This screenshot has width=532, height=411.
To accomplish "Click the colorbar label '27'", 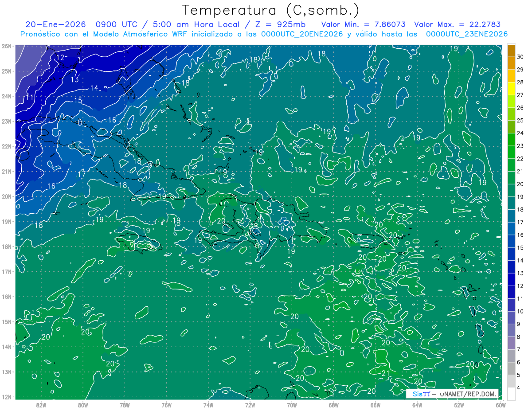I will click(x=520, y=95).
